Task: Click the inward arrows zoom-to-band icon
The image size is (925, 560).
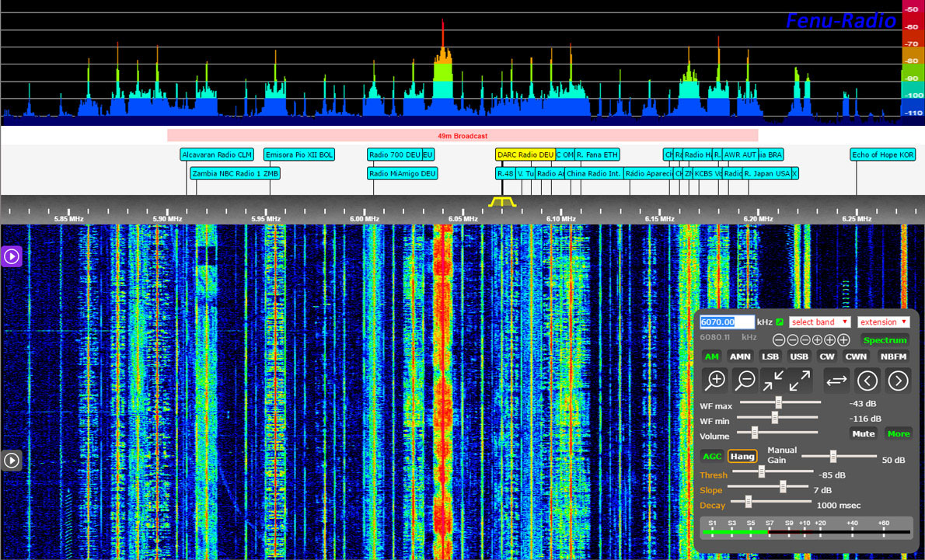Action: pos(773,381)
